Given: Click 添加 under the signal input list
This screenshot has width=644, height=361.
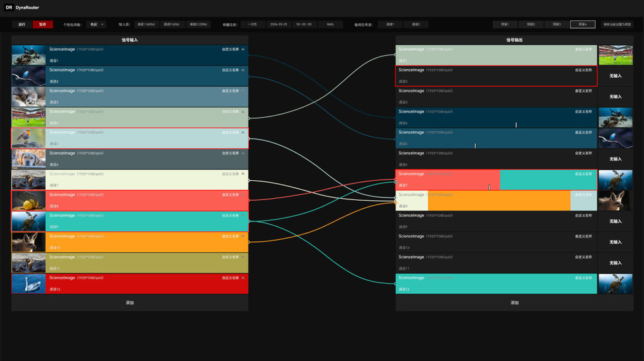Looking at the screenshot, I should 129,302.
